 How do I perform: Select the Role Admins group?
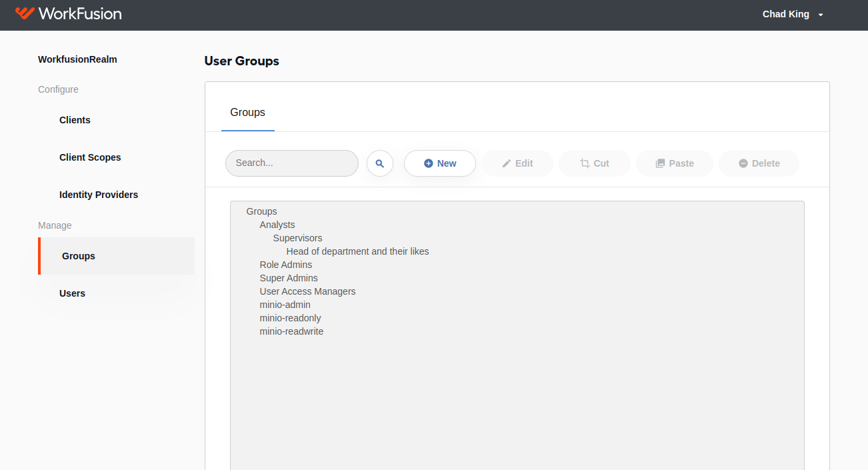pos(286,265)
